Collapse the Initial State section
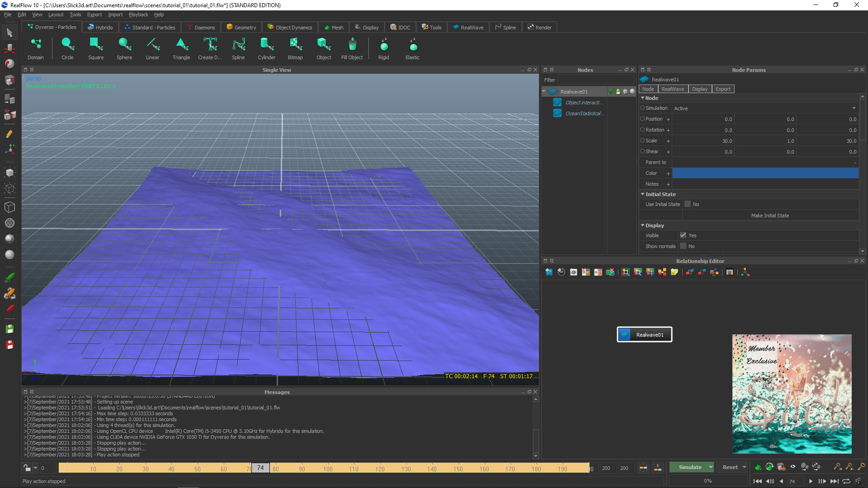The height and width of the screenshot is (488, 868). (643, 194)
